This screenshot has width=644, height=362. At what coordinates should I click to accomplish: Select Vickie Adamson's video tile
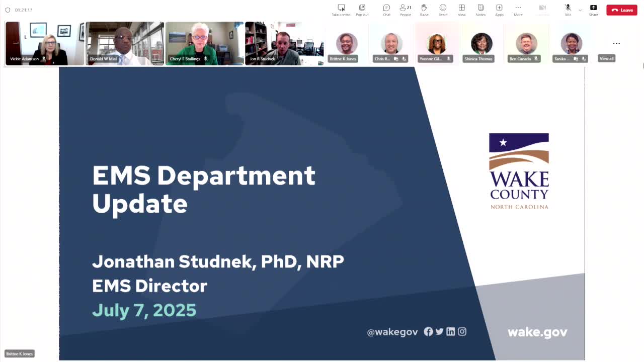point(45,44)
